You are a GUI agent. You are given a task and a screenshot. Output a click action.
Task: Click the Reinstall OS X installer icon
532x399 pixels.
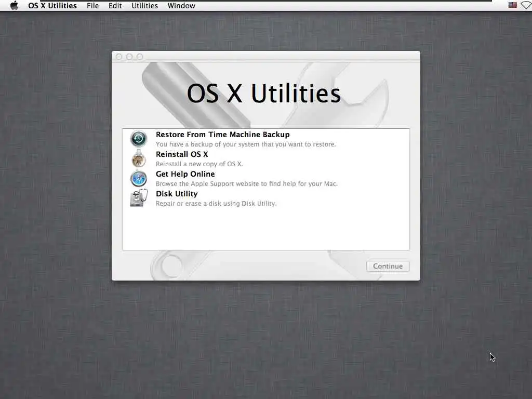[x=138, y=158]
